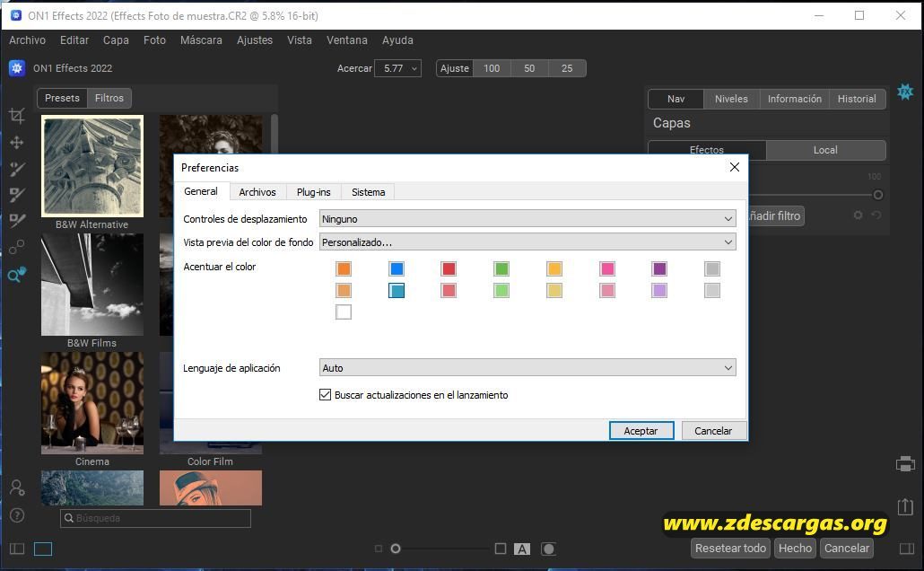Screen dimensions: 924x571
Task: Open the Ayuda menu
Action: [397, 40]
